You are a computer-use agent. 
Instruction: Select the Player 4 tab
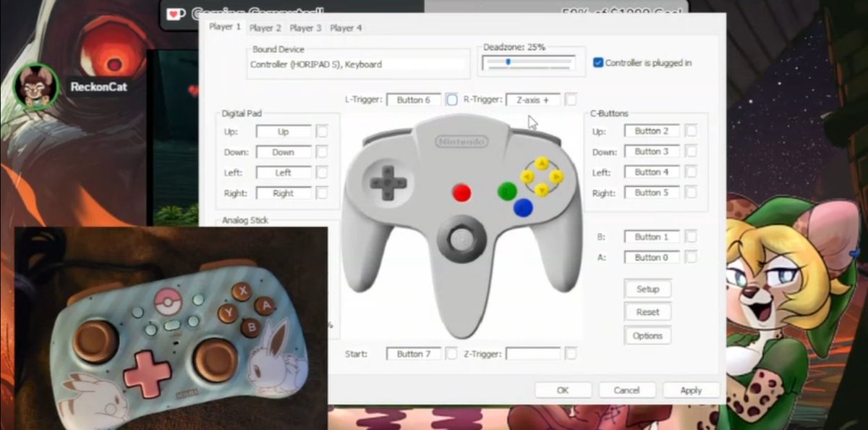346,28
